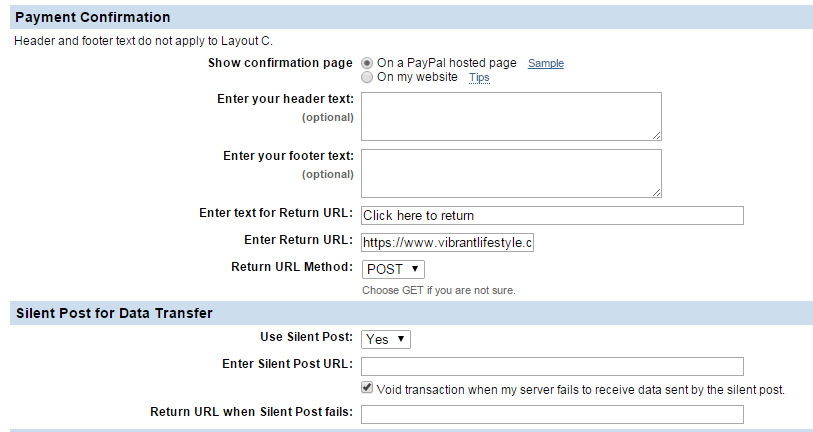Click the Silent Post for Data Transfer header
813x432 pixels.
click(x=115, y=313)
